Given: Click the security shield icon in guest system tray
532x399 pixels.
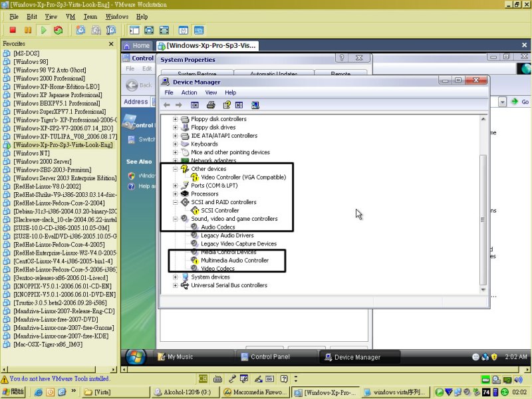Looking at the screenshot, I should [494, 357].
